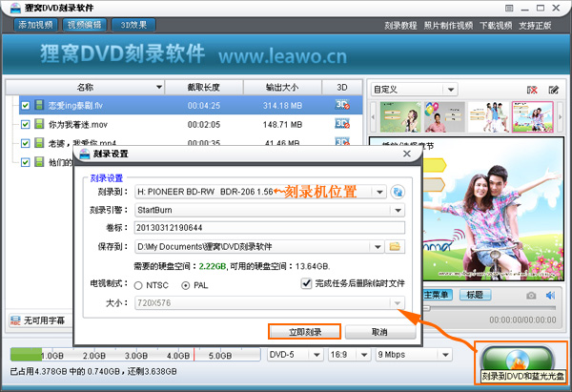Click the 视频编辑 toolbar tab

pos(84,25)
